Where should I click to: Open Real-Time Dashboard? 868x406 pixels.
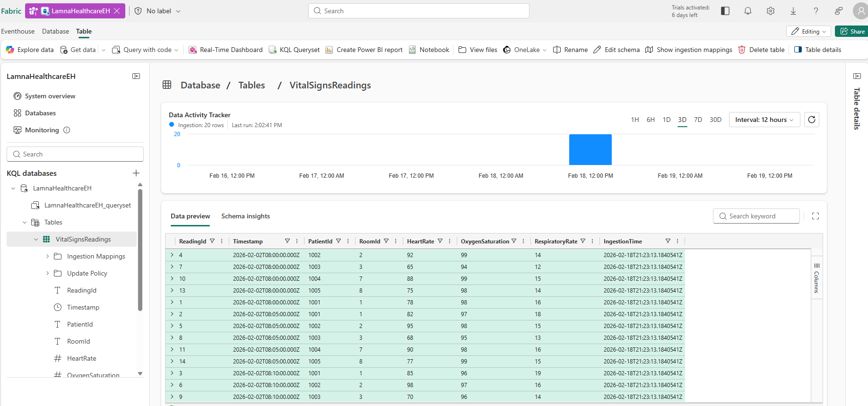click(226, 50)
